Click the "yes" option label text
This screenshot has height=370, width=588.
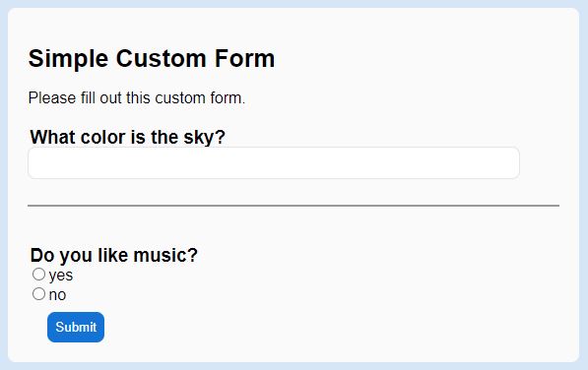pyautogui.click(x=61, y=276)
